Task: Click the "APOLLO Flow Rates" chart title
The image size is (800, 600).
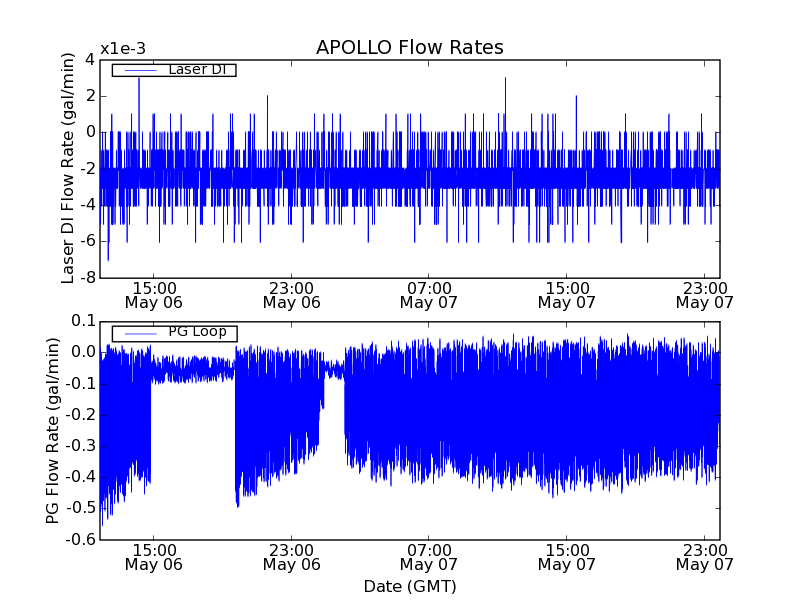Action: [409, 48]
